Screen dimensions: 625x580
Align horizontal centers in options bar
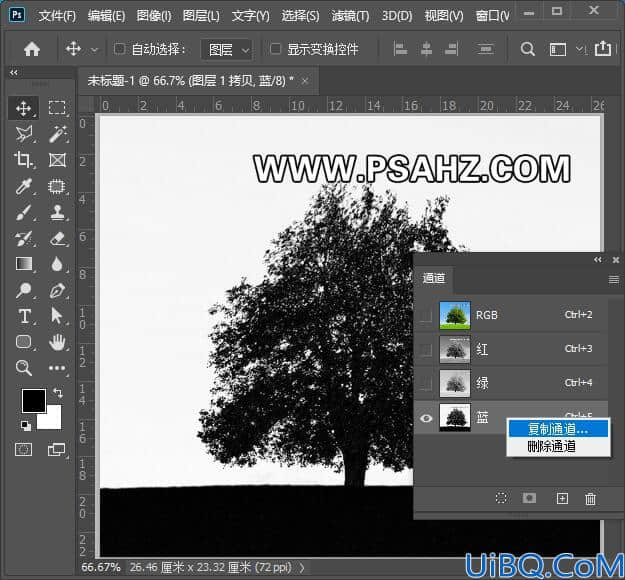point(426,49)
